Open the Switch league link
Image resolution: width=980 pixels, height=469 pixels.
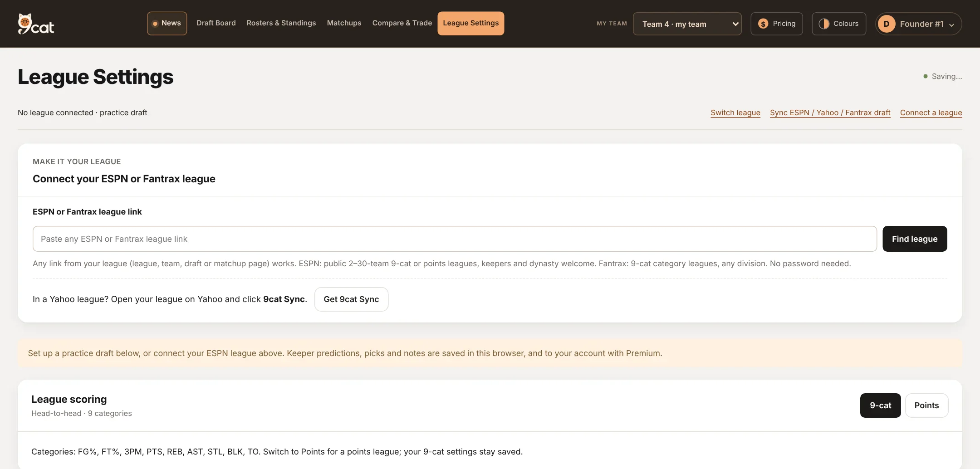[x=735, y=112]
